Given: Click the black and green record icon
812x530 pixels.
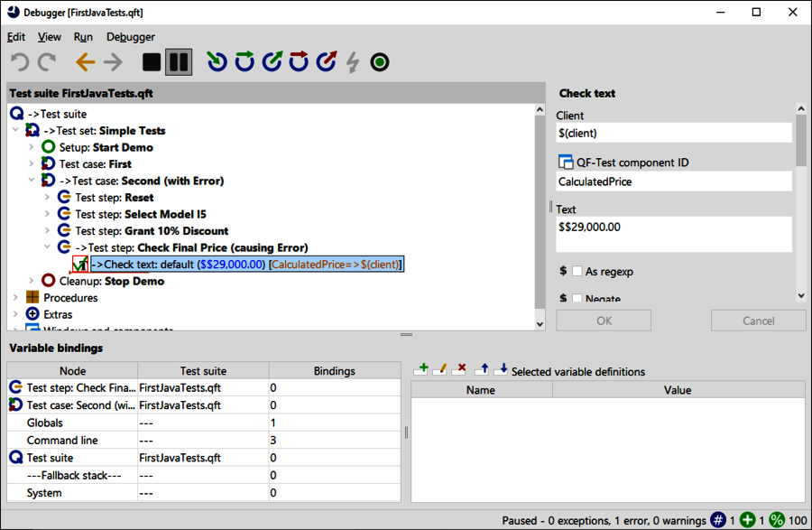Looking at the screenshot, I should tap(380, 62).
